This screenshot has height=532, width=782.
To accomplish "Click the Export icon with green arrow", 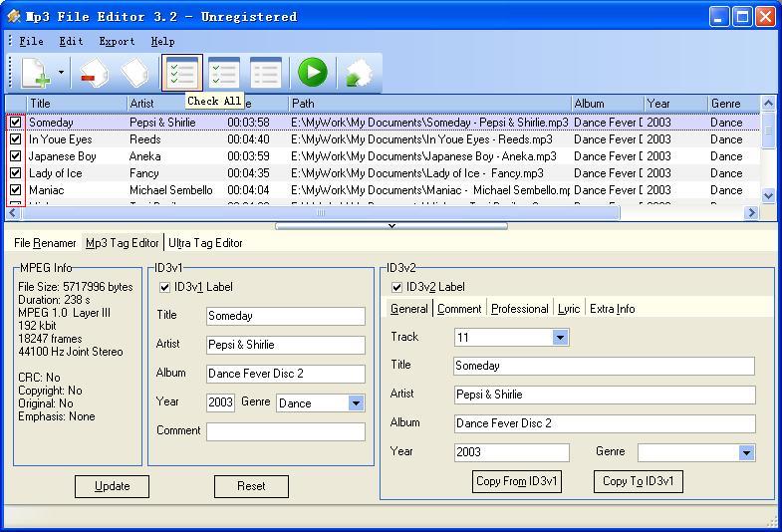I will [358, 74].
